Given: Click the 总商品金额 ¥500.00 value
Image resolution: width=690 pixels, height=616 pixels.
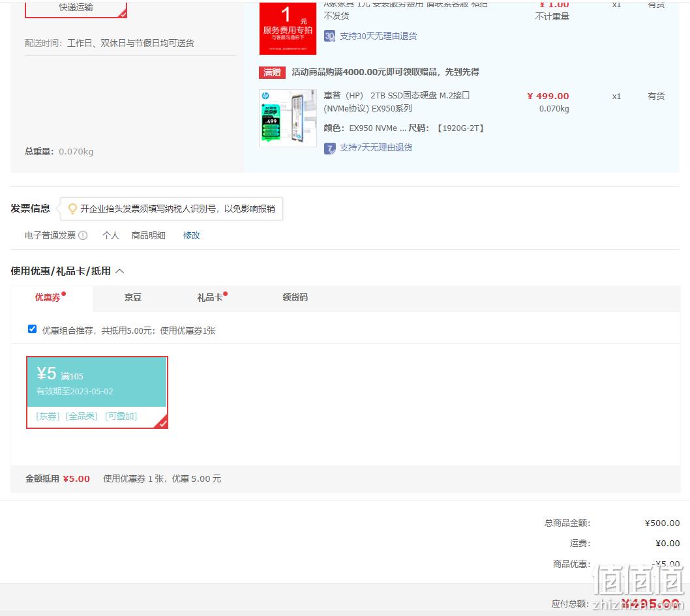Looking at the screenshot, I should (x=662, y=523).
